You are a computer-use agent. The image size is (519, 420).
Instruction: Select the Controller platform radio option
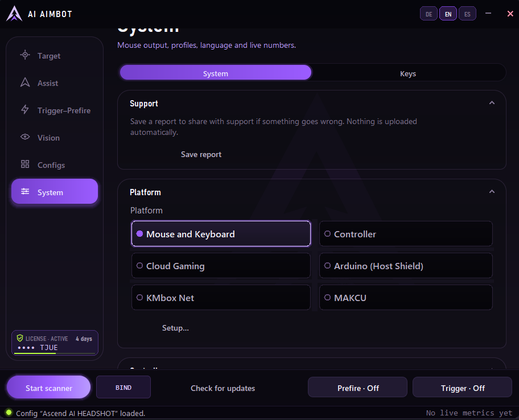(406, 234)
